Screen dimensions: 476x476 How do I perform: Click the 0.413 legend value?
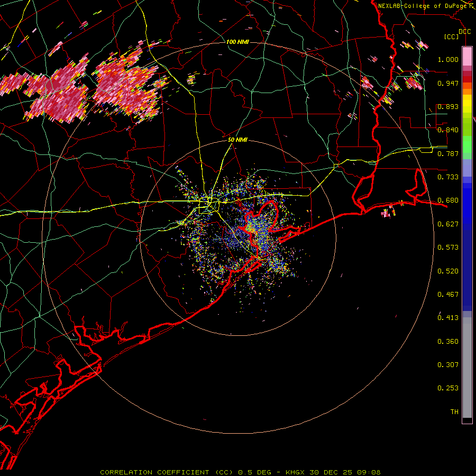tap(448, 318)
